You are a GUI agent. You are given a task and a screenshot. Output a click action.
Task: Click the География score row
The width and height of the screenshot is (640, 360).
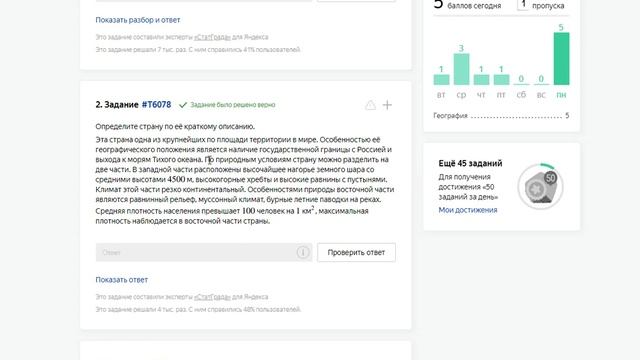(501, 116)
